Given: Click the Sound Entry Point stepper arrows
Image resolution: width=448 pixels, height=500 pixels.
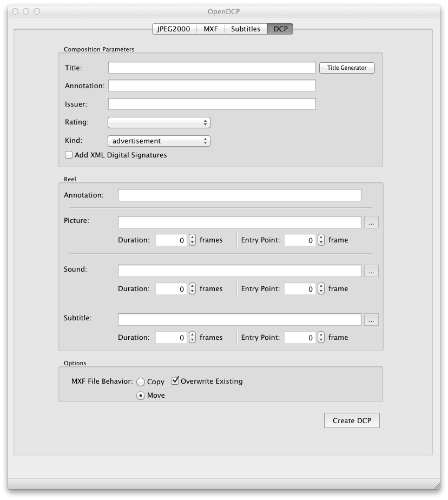Looking at the screenshot, I should coord(321,288).
